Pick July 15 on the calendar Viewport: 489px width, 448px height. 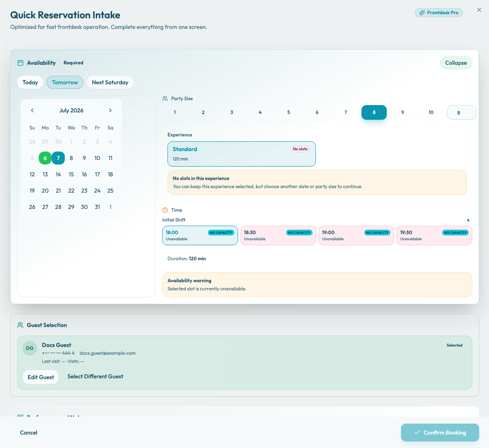[71, 174]
